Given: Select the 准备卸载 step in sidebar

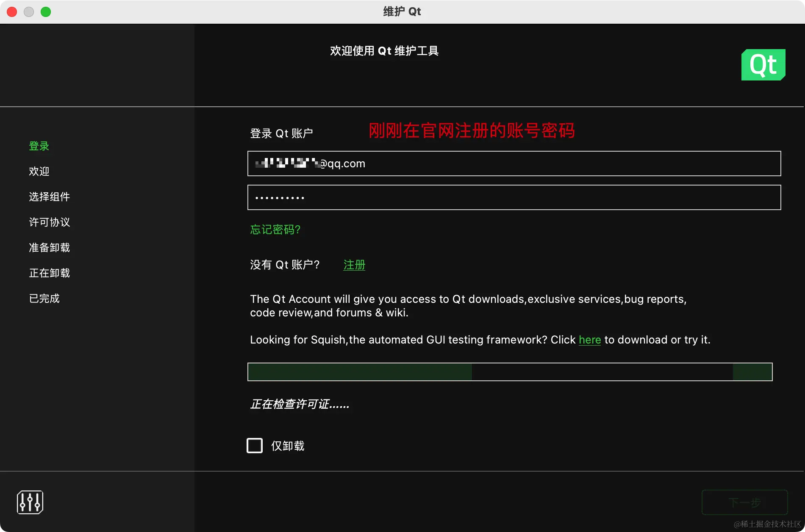Looking at the screenshot, I should point(49,248).
